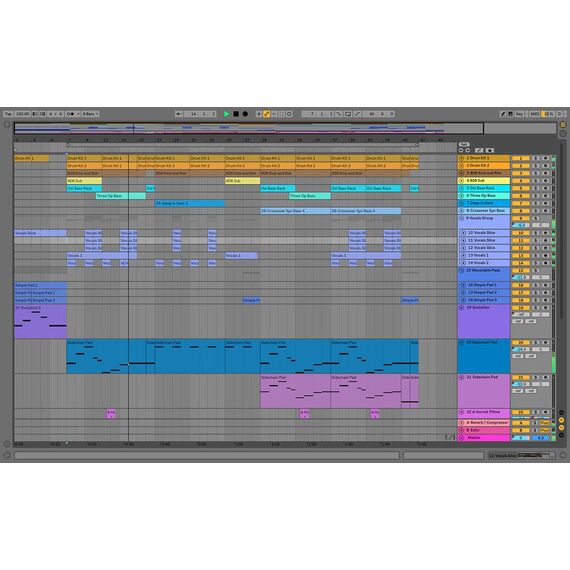Fold the 19 Evolution track
The image size is (570, 570).
pyautogui.click(x=462, y=308)
